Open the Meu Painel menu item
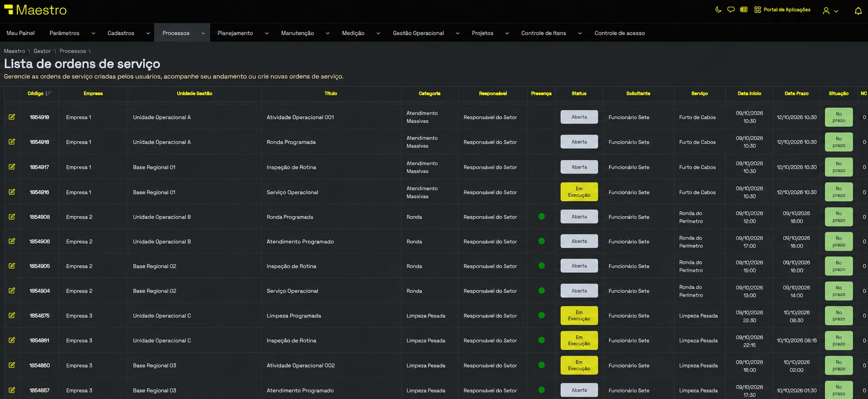 pyautogui.click(x=21, y=33)
